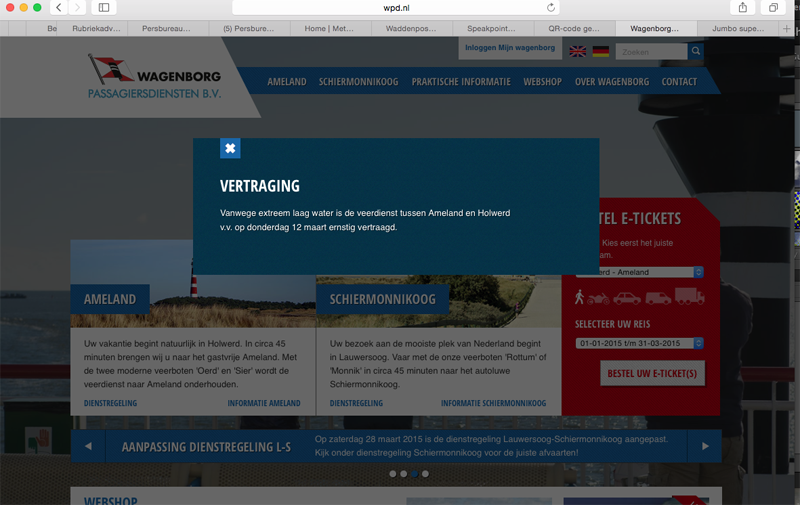Screen dimensions: 800x505
Task: Open the travel period date dropdown
Action: (640, 343)
